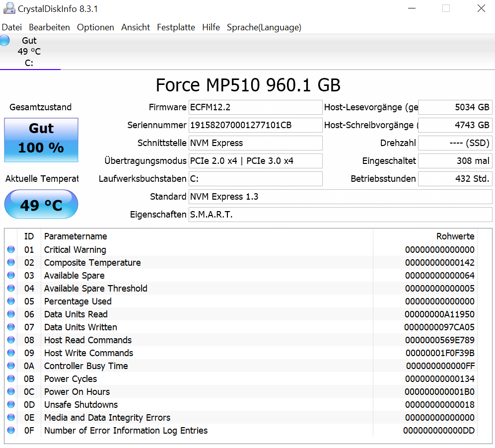This screenshot has width=495, height=448.
Task: Click the Firmware value field
Action: click(255, 107)
